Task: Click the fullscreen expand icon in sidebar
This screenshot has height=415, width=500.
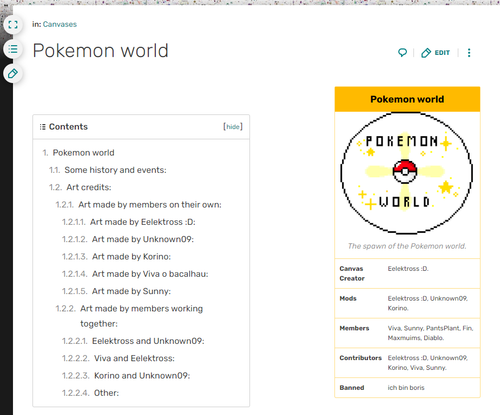Action: tap(13, 25)
